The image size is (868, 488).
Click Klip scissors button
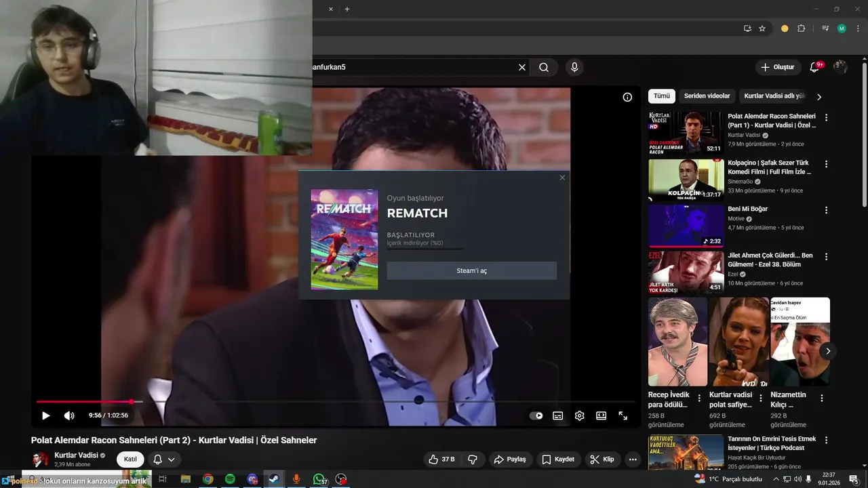[x=602, y=460]
